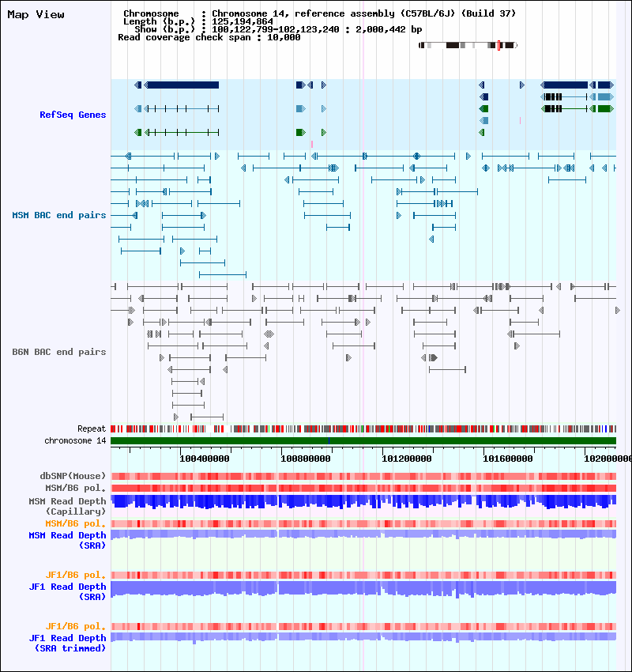This screenshot has width=632, height=672.
Task: Click the ruler position 101600000
Action: point(508,459)
